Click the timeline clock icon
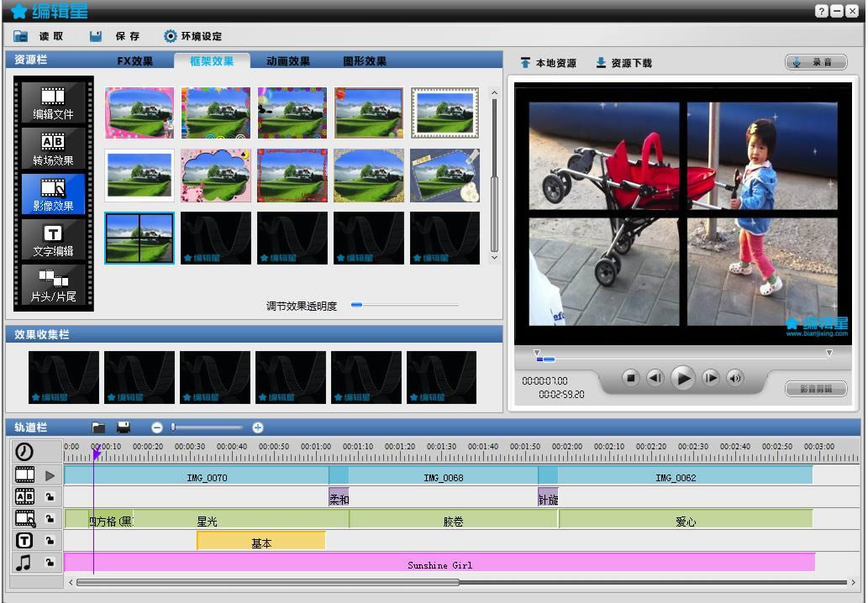This screenshot has height=603, width=868. (x=24, y=452)
